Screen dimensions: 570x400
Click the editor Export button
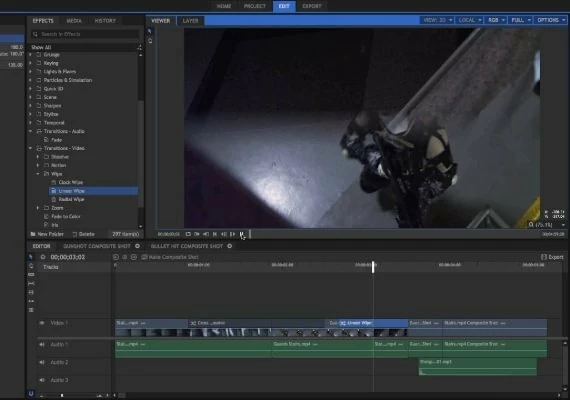point(552,257)
